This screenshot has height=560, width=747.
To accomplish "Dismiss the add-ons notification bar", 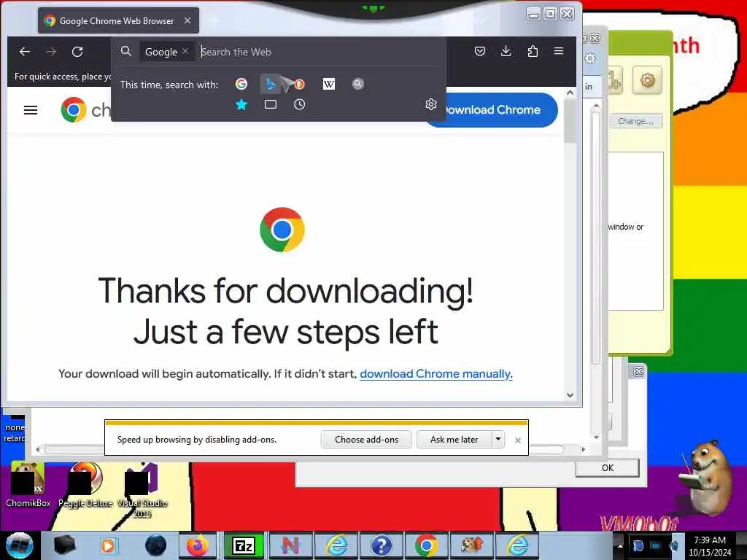I will [517, 440].
